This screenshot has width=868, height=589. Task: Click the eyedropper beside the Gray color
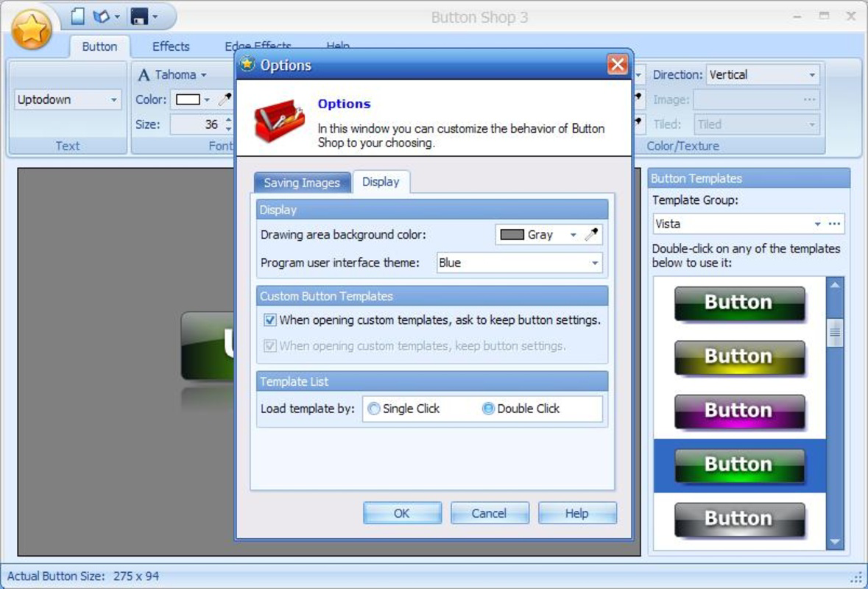[591, 235]
